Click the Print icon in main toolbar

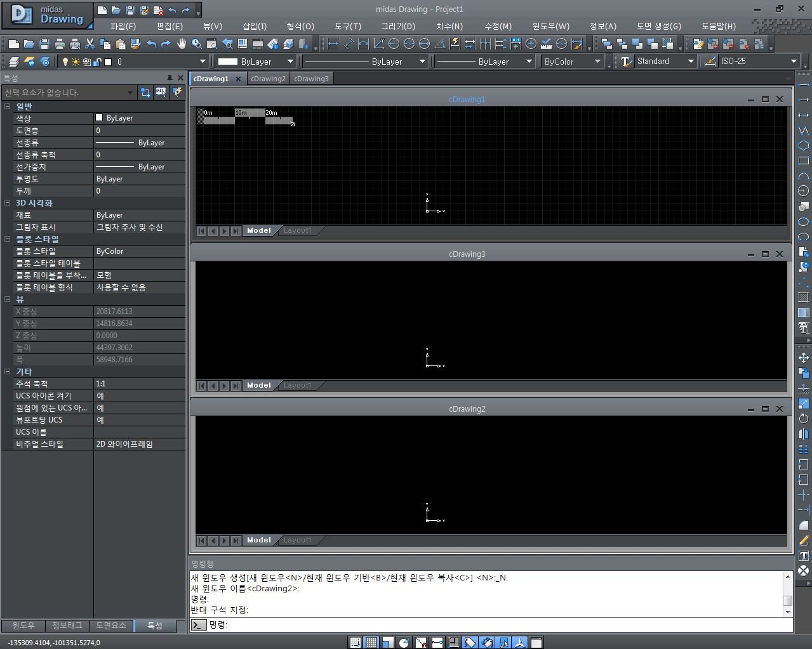pyautogui.click(x=60, y=44)
